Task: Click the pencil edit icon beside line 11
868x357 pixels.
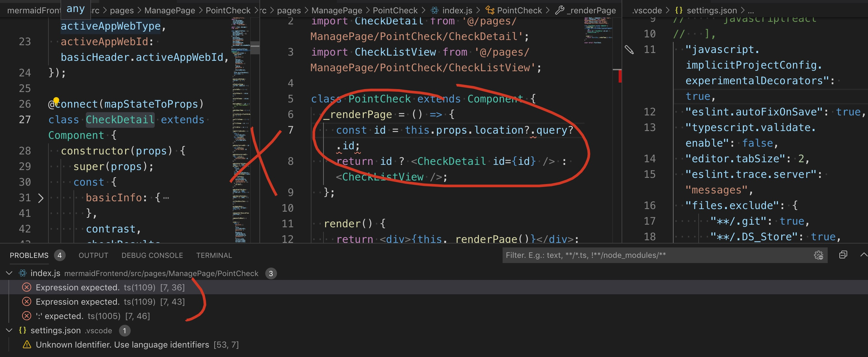Action: pyautogui.click(x=630, y=50)
